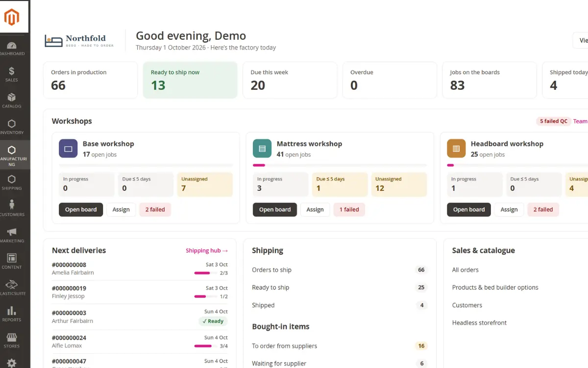This screenshot has width=588, height=368.
Task: Open delivery order #000000019
Action: 69,289
